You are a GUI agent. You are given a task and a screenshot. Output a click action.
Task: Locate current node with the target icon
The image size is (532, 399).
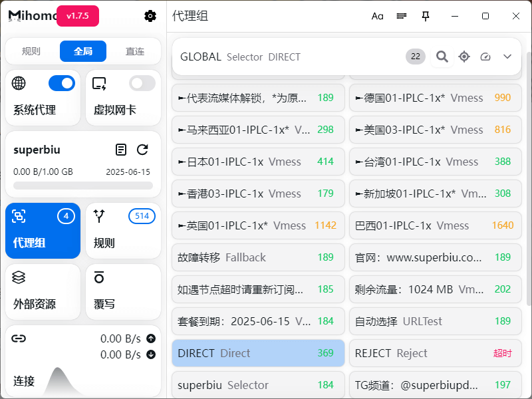point(464,57)
